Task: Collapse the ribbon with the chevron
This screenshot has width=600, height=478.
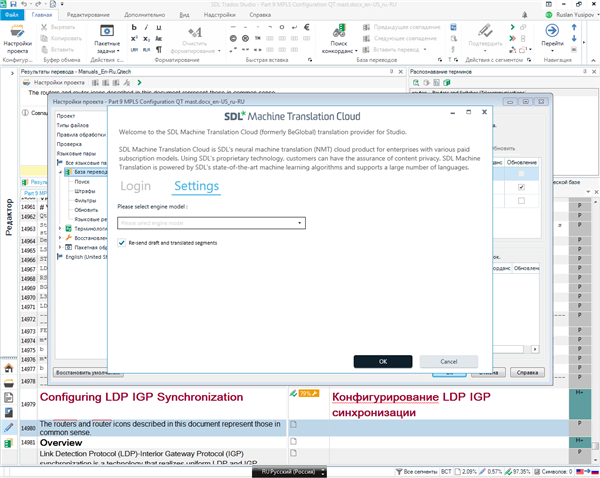Action: click(x=593, y=60)
